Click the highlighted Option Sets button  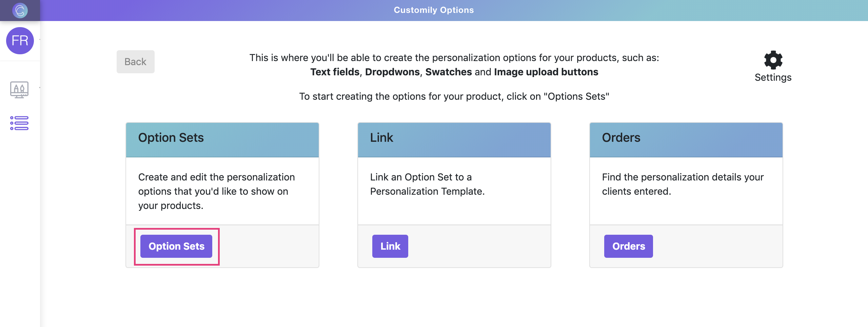[x=177, y=246]
